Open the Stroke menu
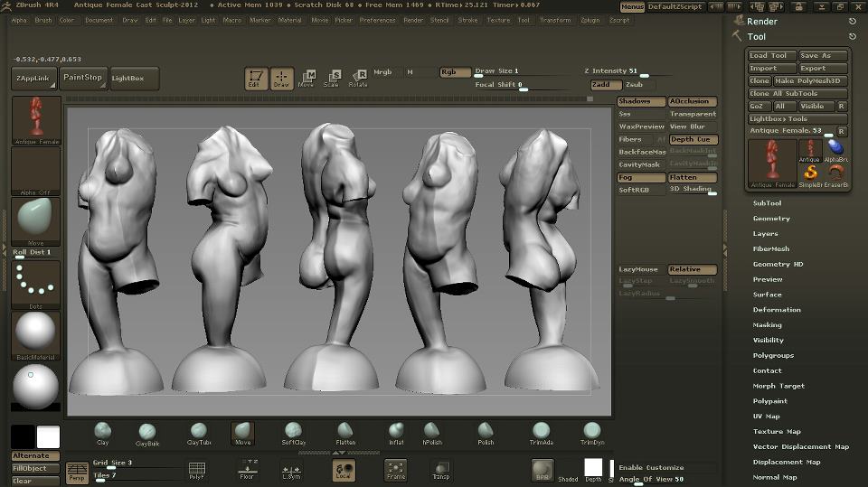This screenshot has height=487, width=868. (467, 21)
